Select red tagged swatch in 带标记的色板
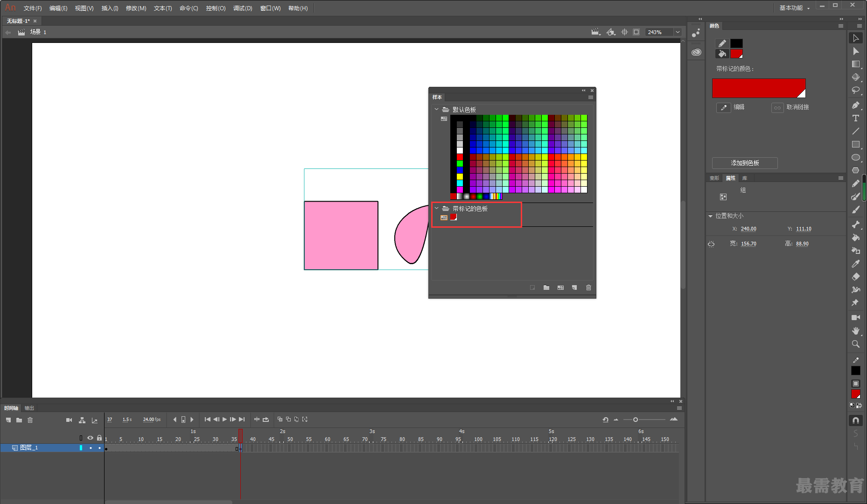 coord(453,217)
